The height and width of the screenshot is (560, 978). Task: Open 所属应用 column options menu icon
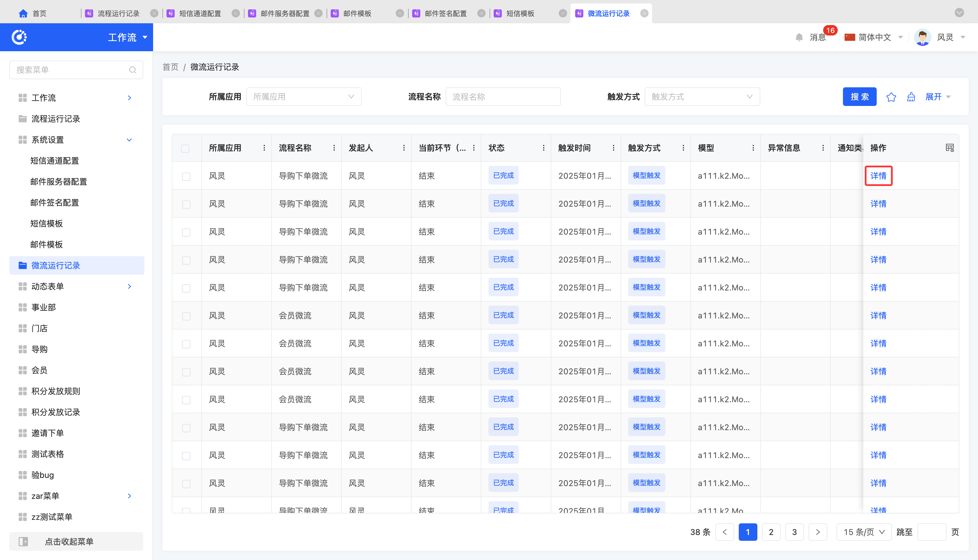point(264,148)
